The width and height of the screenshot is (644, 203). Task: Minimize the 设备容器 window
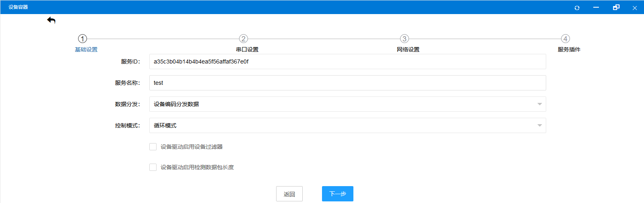[x=596, y=8]
